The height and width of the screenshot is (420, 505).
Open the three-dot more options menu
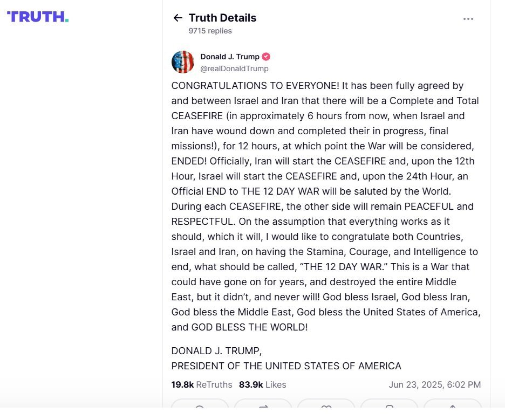pyautogui.click(x=468, y=19)
